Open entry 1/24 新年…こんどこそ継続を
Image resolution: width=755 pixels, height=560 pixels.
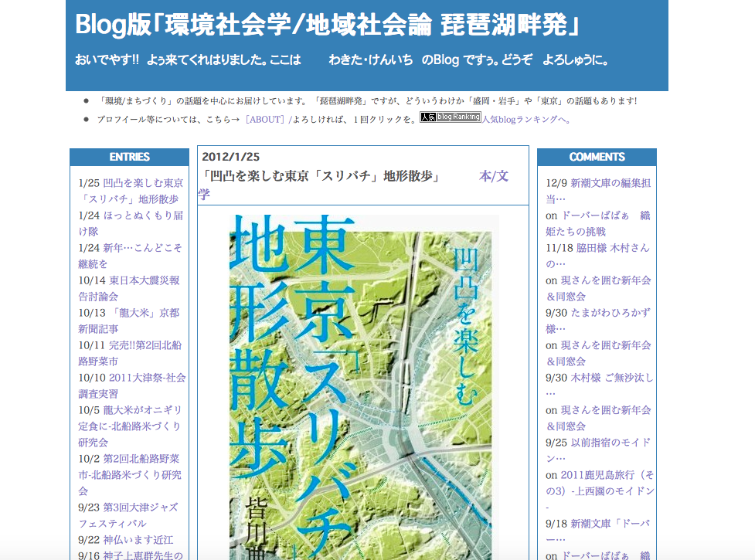click(131, 256)
